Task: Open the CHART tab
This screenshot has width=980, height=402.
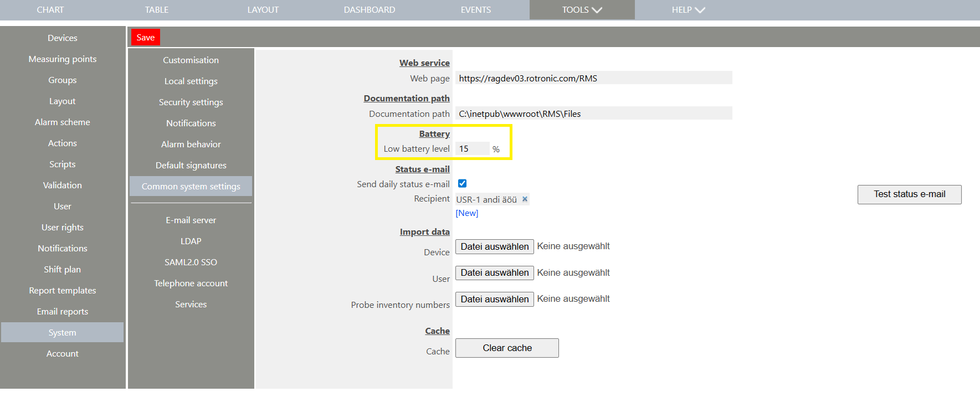Action: [50, 10]
